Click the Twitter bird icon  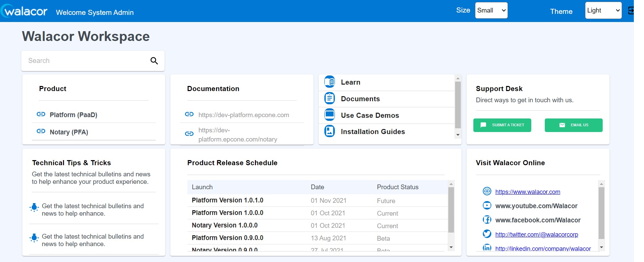487,234
